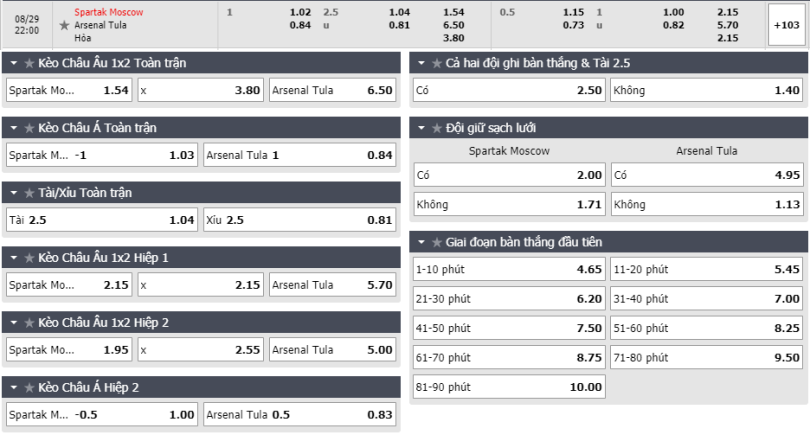810x435 pixels.
Task: Star the Đội giữ sạch lưới market
Action: coord(437,128)
